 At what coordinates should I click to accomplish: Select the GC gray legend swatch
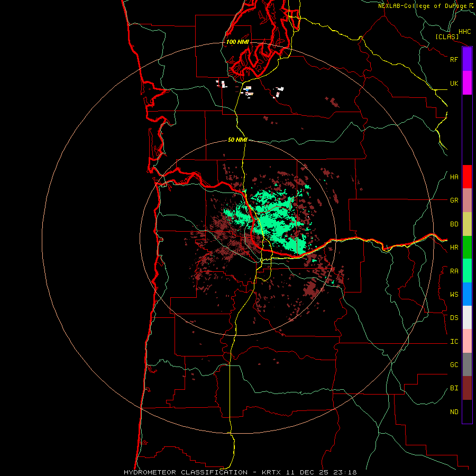point(467,364)
